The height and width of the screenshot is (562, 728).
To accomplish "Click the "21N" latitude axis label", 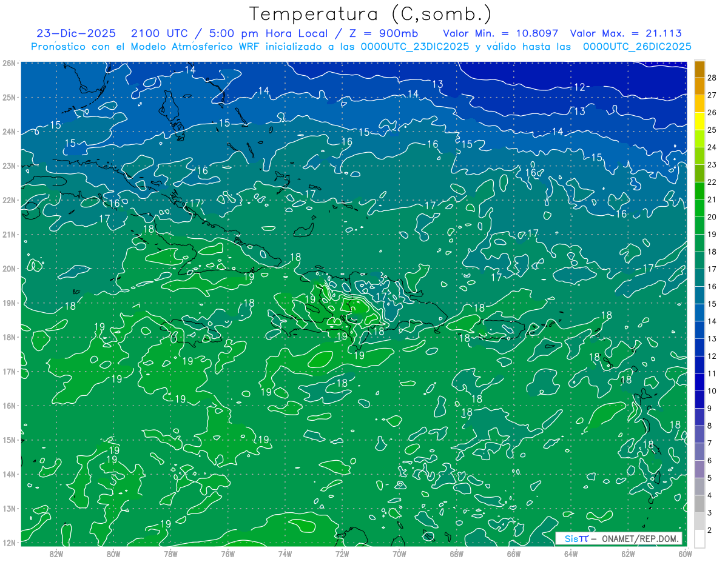I will pyautogui.click(x=8, y=234).
